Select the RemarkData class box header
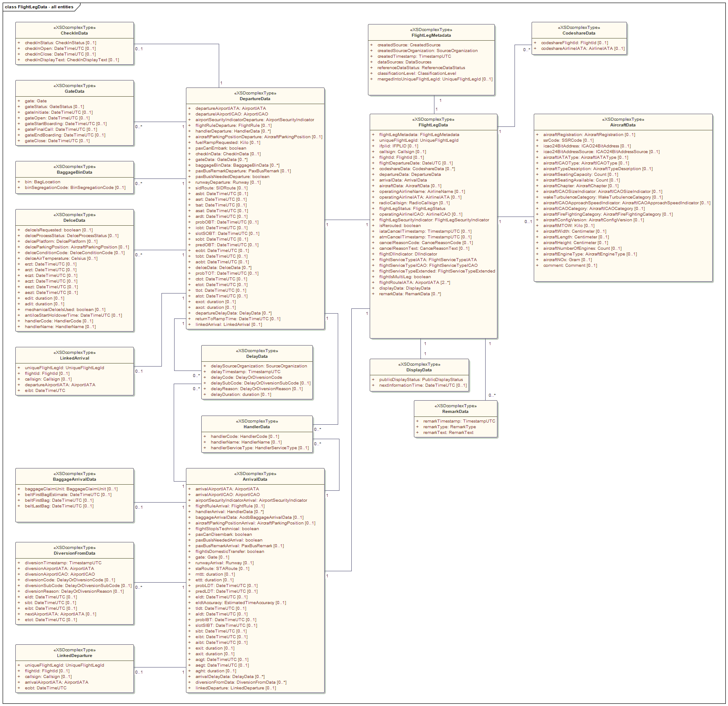 (455, 412)
